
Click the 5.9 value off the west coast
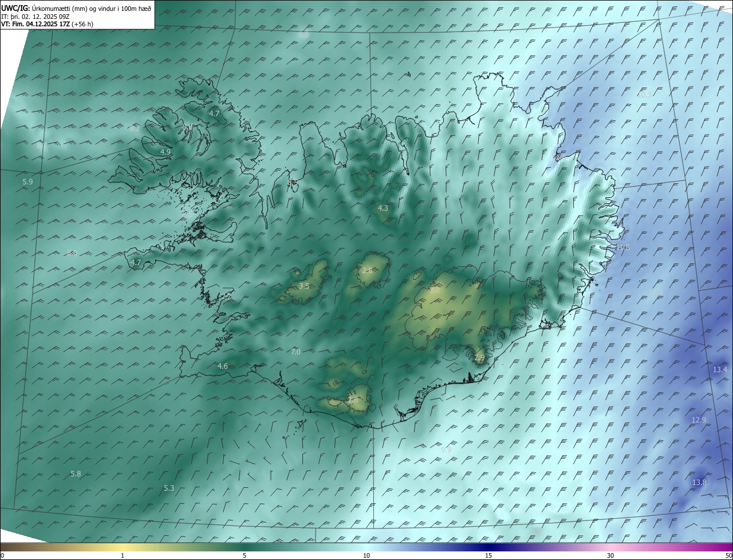point(27,182)
